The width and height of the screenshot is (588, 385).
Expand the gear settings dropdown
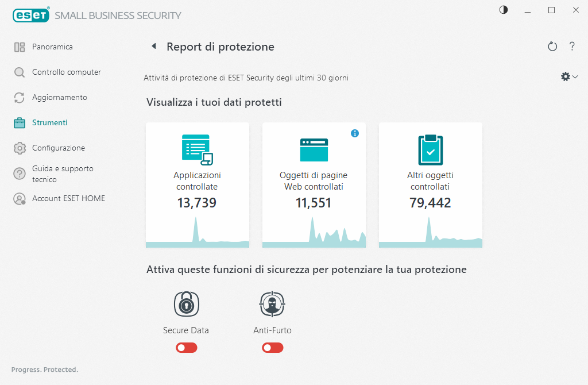click(x=568, y=77)
